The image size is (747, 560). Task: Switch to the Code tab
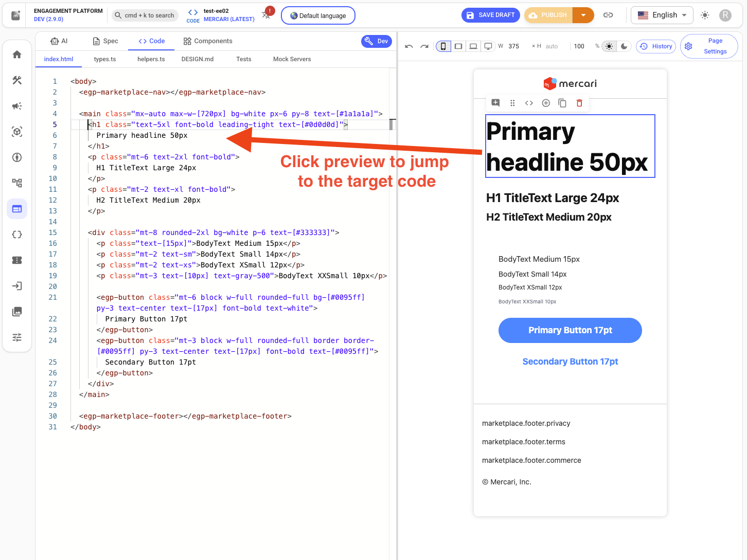pos(151,41)
